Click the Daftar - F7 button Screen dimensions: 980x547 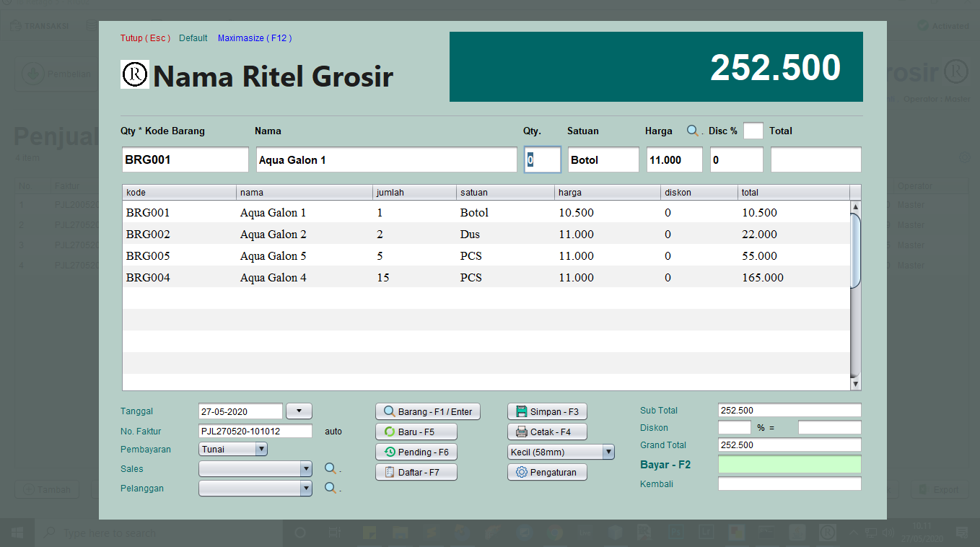click(x=416, y=472)
